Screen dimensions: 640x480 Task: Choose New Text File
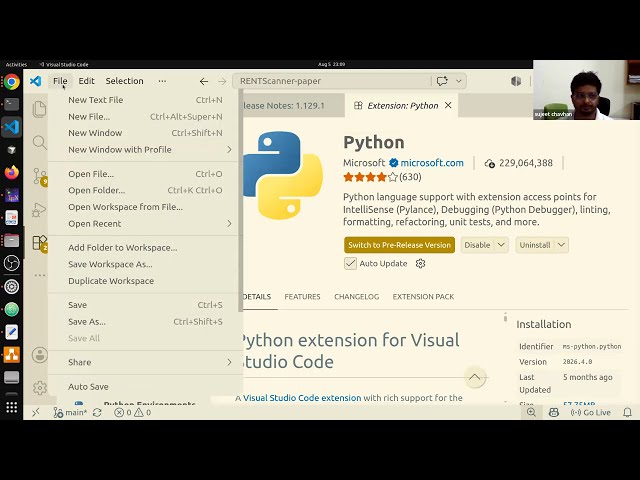[145, 100]
